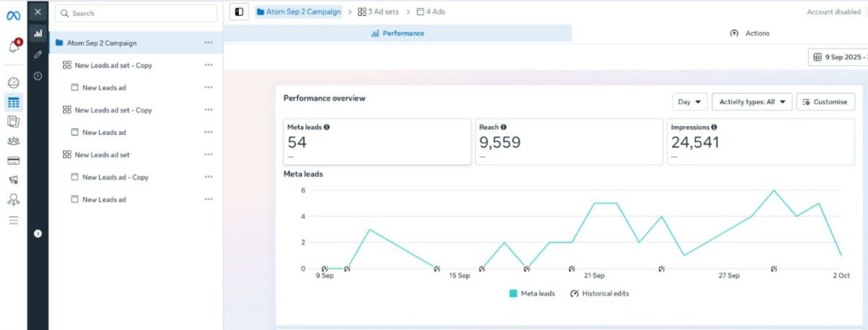Click the Meta logo icon
868x330 pixels.
13,14
